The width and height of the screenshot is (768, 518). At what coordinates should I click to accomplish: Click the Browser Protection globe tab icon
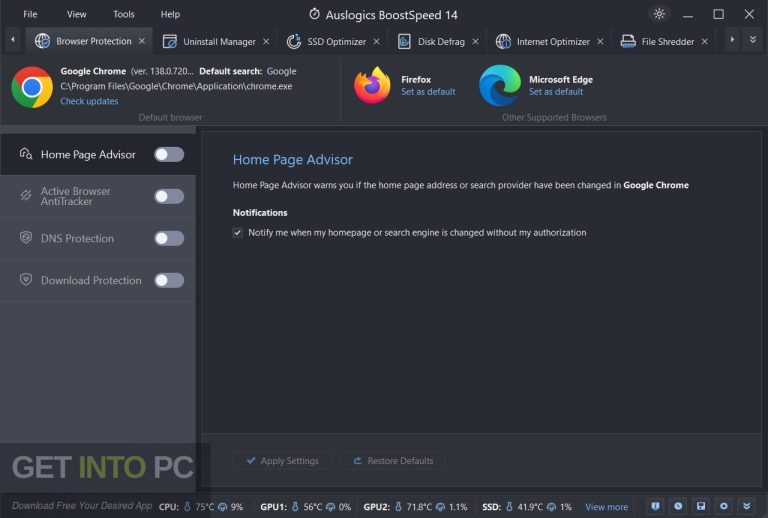click(43, 41)
